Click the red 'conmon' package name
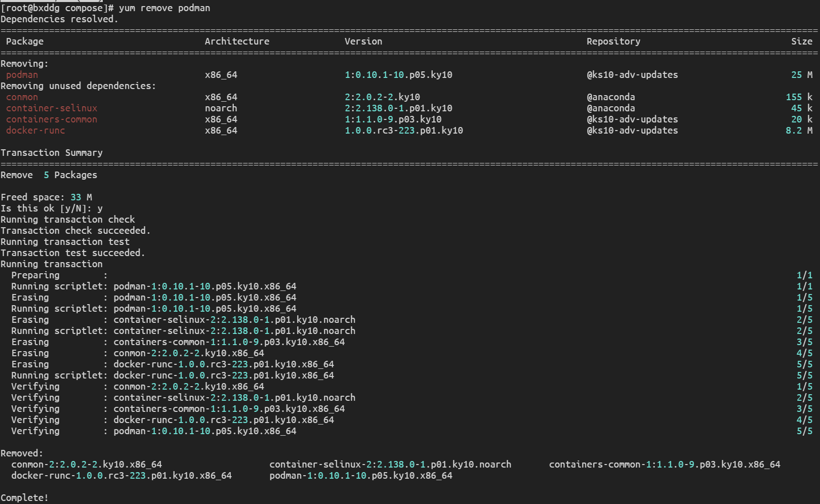This screenshot has height=504, width=820. (x=22, y=97)
